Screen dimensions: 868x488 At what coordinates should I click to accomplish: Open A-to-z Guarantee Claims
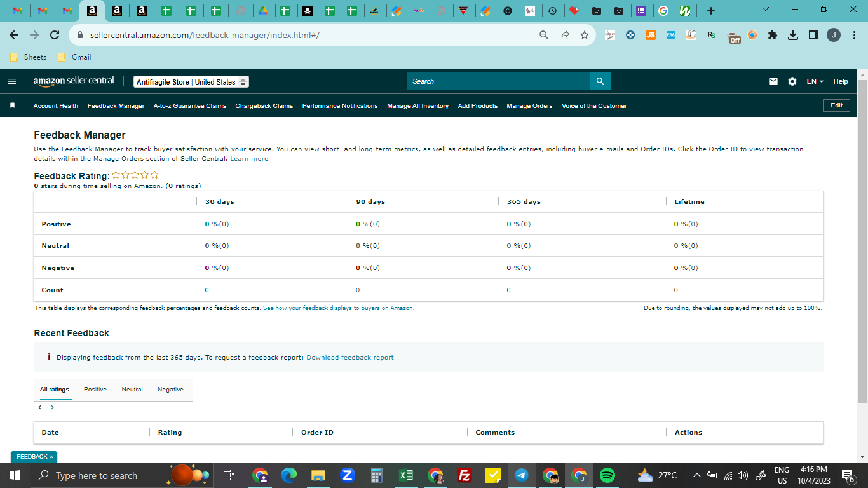coord(190,106)
